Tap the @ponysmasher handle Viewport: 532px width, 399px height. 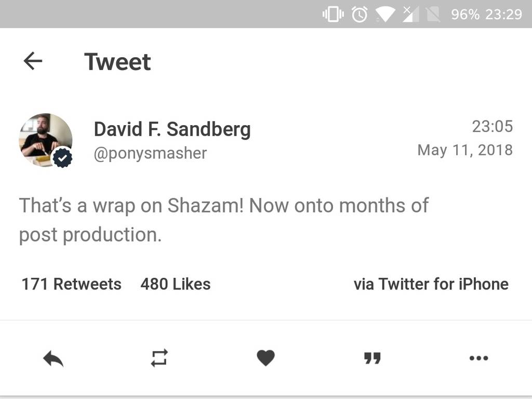click(150, 153)
